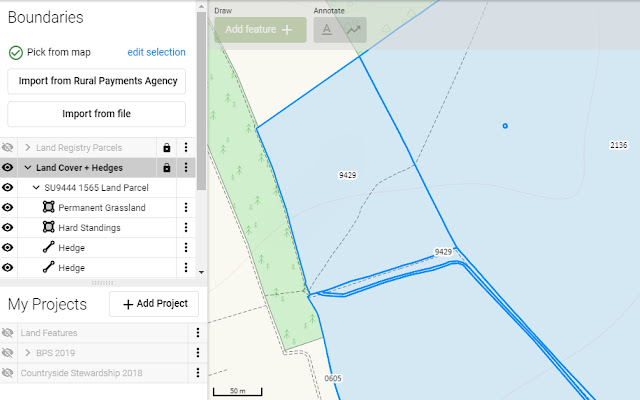
Task: Open options menu for Land Cover + Hedges
Action: pyautogui.click(x=186, y=167)
